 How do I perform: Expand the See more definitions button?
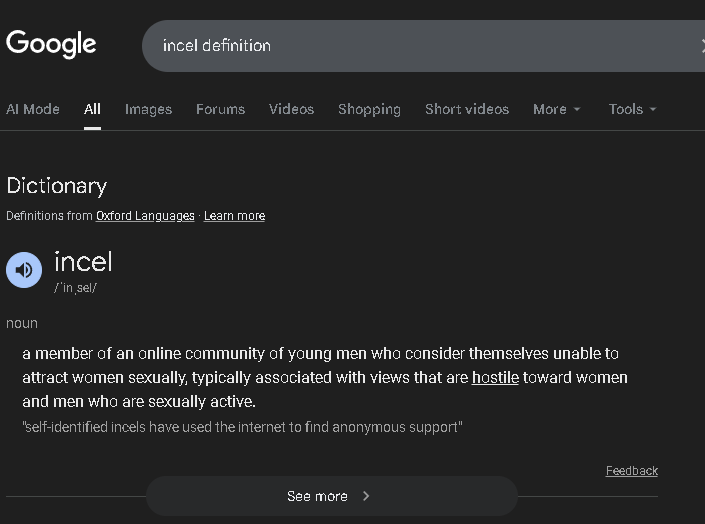(331, 496)
